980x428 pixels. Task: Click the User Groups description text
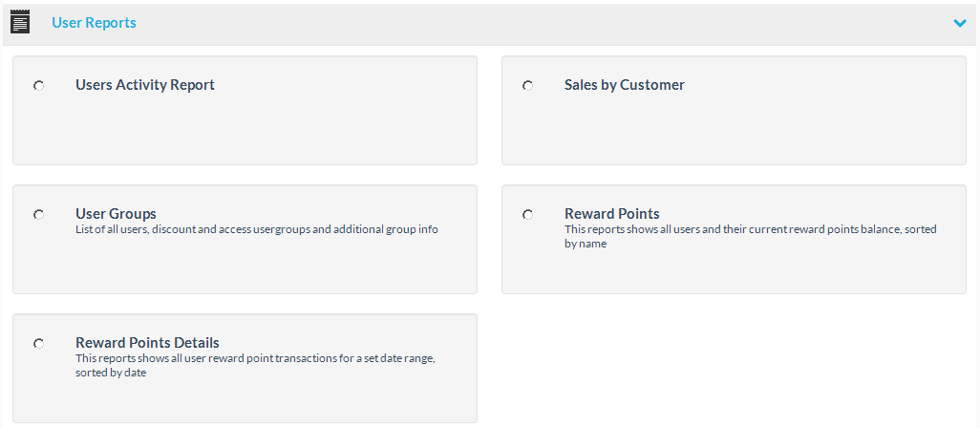coord(256,229)
